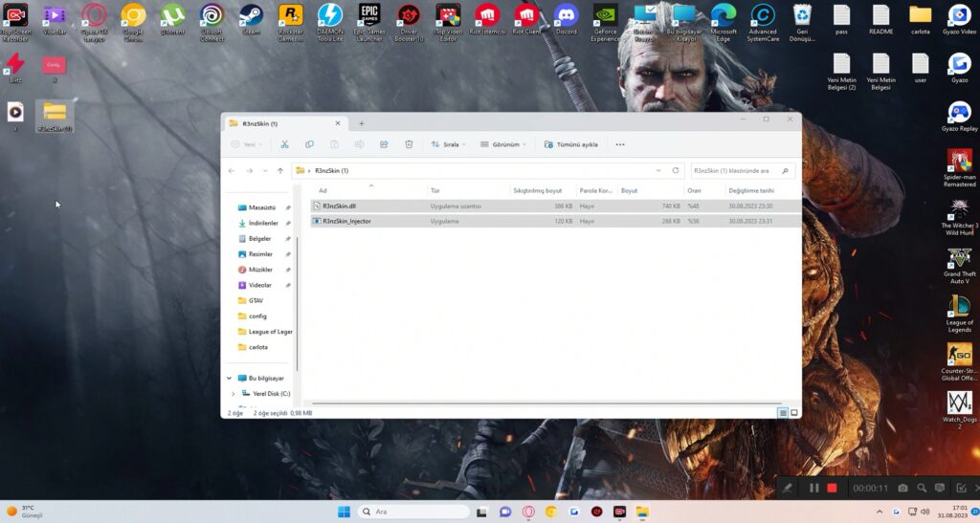This screenshot has height=523, width=980.
Task: Expand the Yerel Disk (C:) tree node
Action: tap(234, 394)
